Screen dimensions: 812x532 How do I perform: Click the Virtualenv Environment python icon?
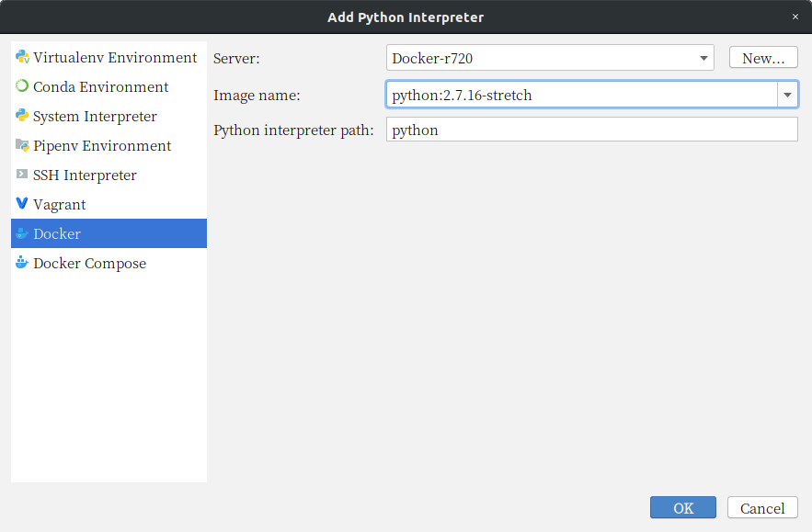click(x=22, y=57)
